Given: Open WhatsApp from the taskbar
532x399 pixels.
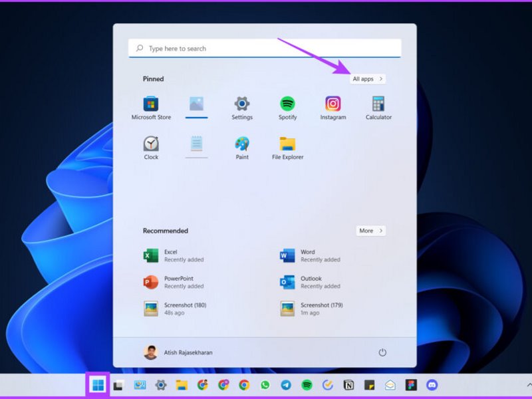Looking at the screenshot, I should [265, 385].
